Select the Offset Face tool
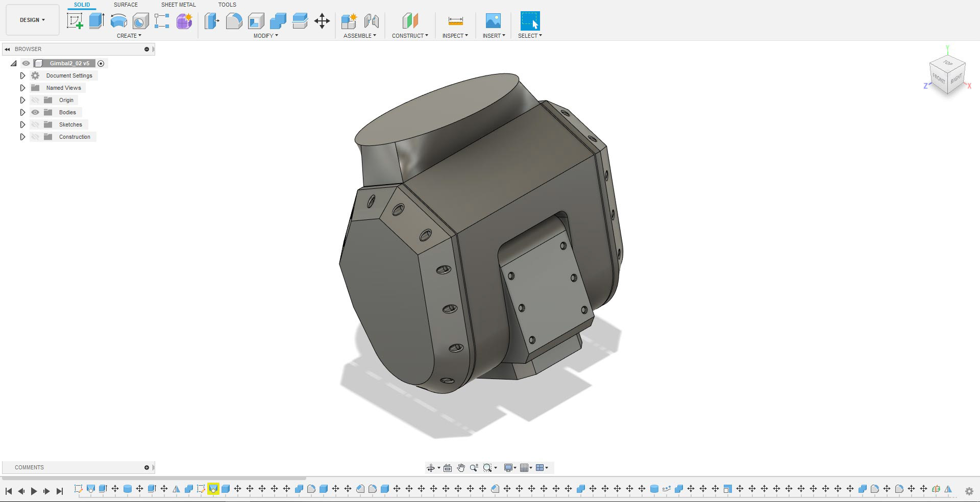 [300, 21]
